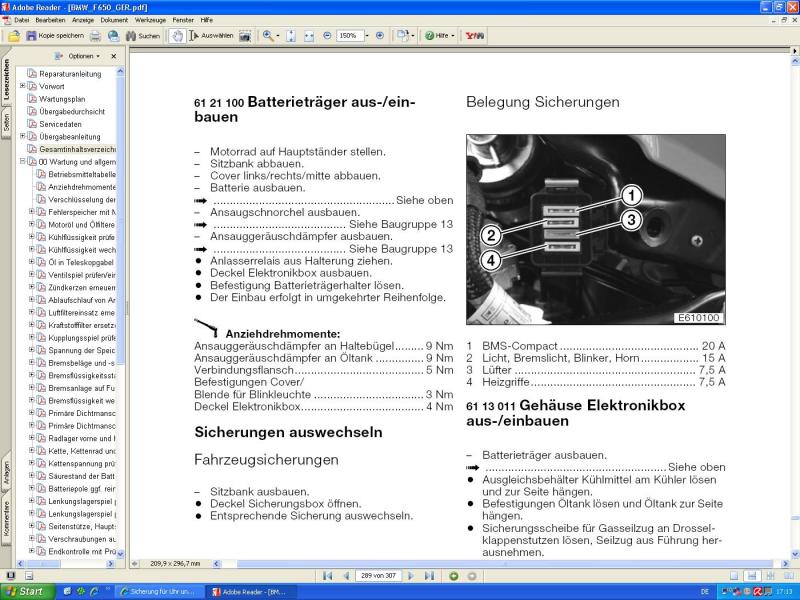Select the snapshot camera tool
Image resolution: width=800 pixels, height=600 pixels.
(245, 36)
